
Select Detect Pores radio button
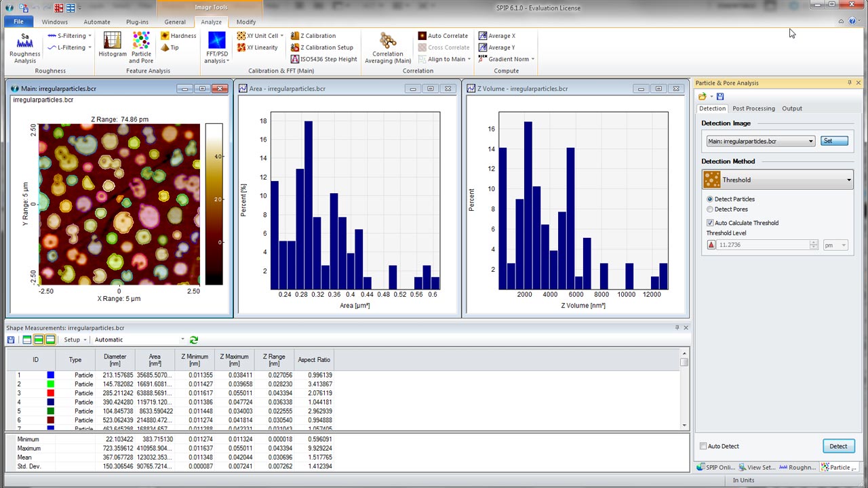710,209
